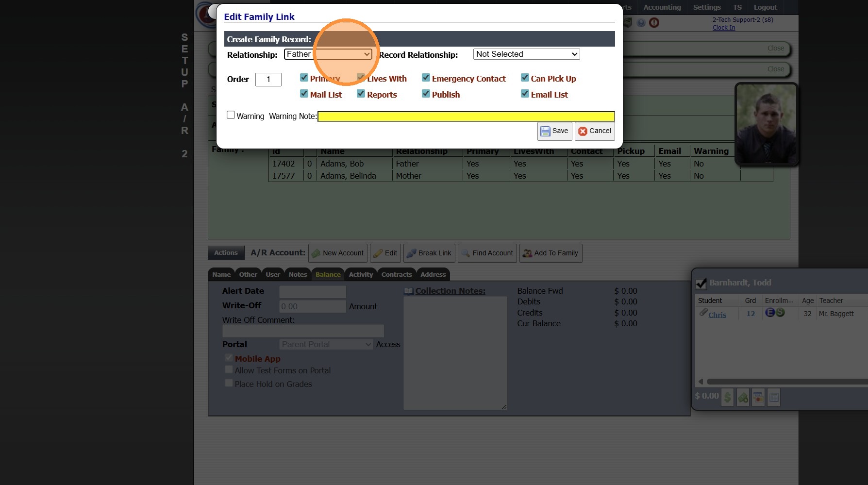This screenshot has height=485, width=868.
Task: Uncheck the Reports checkbox
Action: (x=361, y=94)
